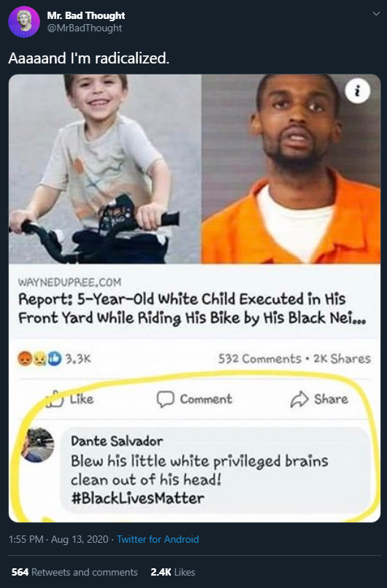Open the Twitter for Android link
Viewport: 387px width, 588px height.
(x=158, y=539)
